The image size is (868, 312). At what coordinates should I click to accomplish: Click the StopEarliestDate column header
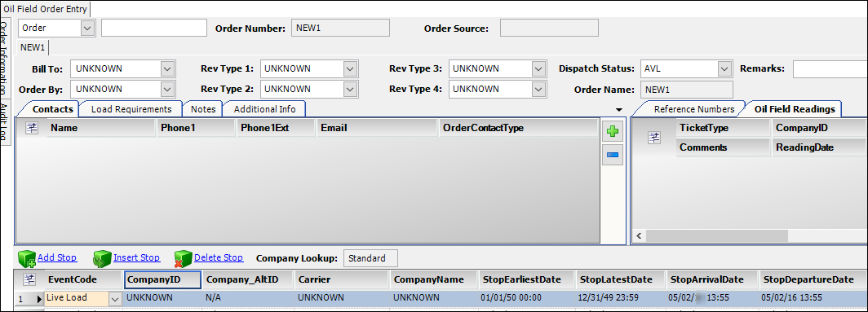click(527, 279)
